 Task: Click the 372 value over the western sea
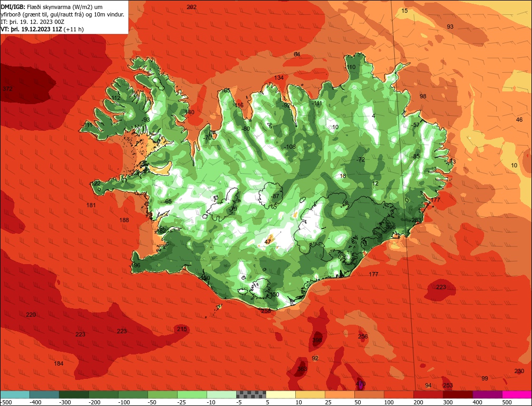click(x=7, y=89)
